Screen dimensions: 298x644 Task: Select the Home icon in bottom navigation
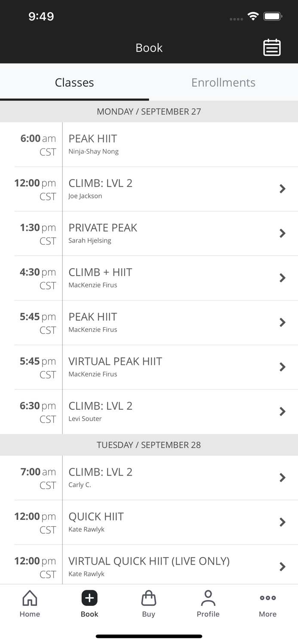point(29,603)
